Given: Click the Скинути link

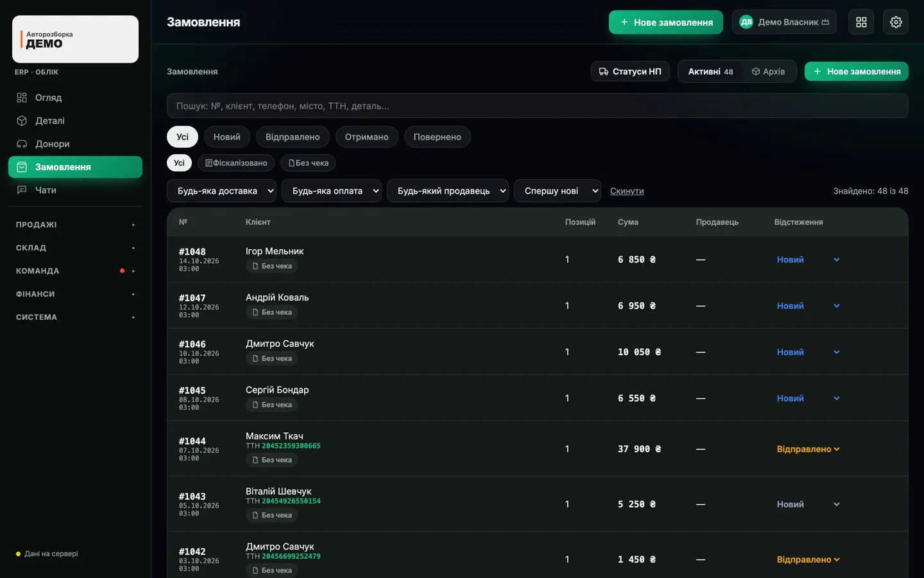Looking at the screenshot, I should pos(627,191).
